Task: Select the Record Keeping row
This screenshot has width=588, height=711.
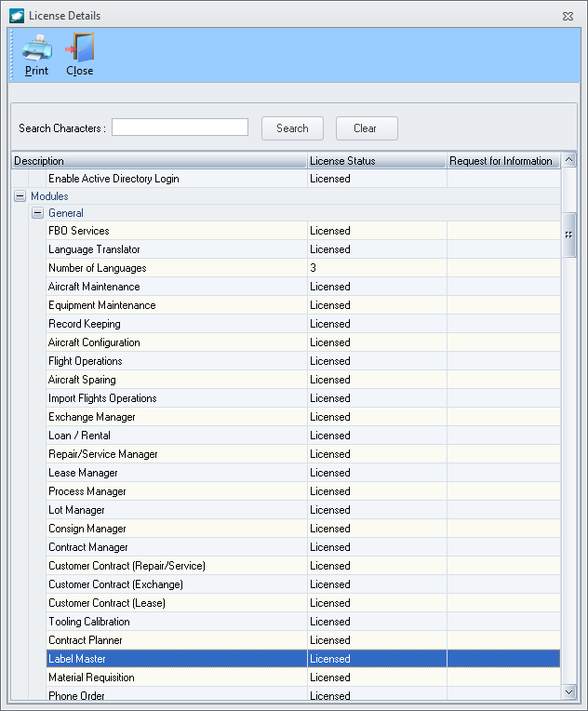Action: (303, 324)
